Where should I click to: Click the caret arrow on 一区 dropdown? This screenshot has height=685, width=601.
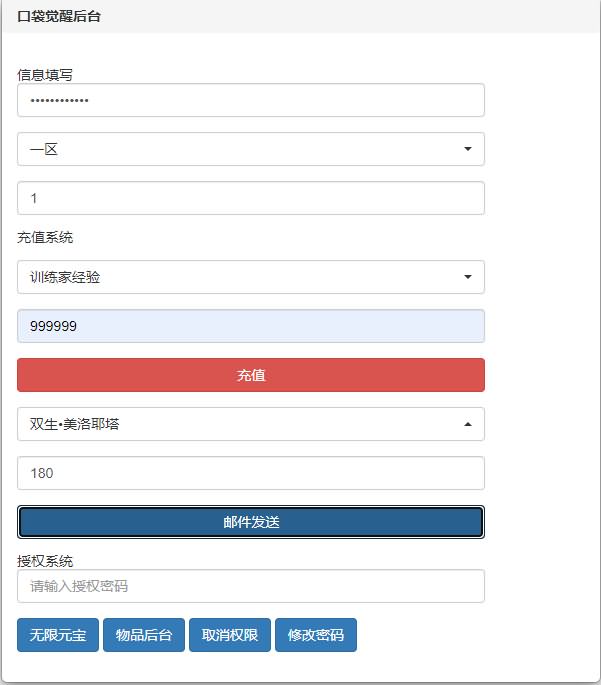[468, 149]
